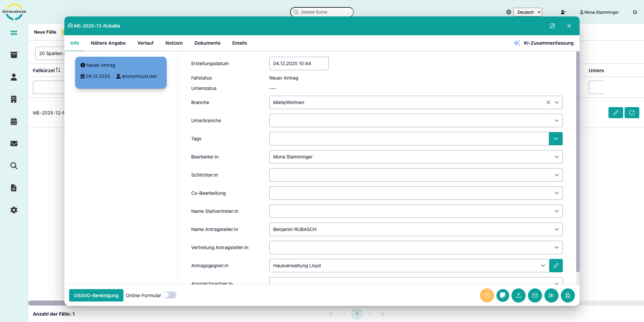
Task: Open the sidebar calendar icon
Action: click(14, 122)
